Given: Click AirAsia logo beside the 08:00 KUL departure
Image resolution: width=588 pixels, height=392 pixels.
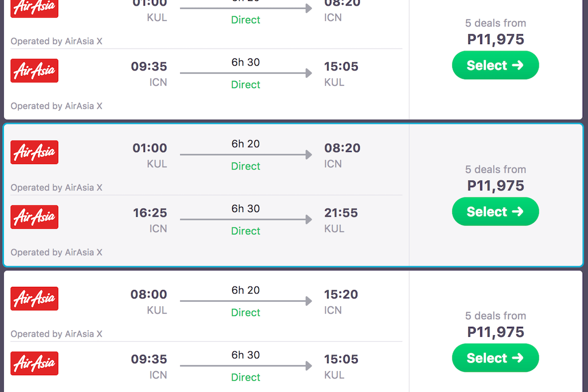Looking at the screenshot, I should click(34, 298).
